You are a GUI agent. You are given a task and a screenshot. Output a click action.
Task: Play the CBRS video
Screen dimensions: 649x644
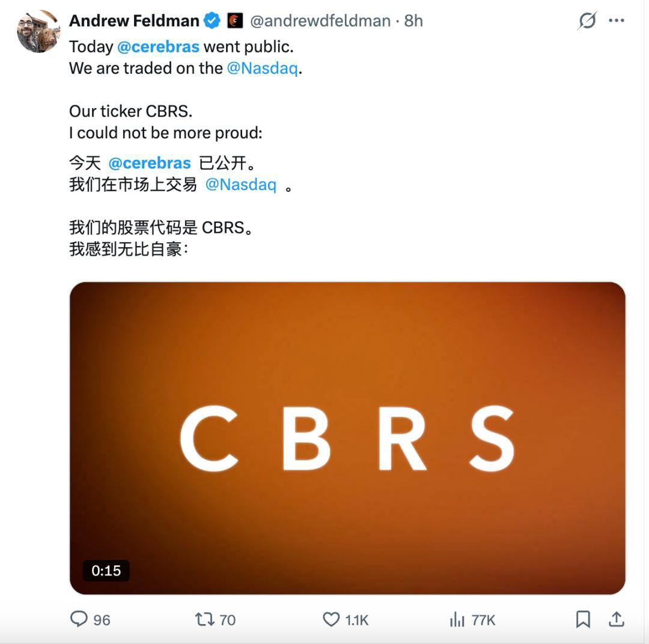347,438
